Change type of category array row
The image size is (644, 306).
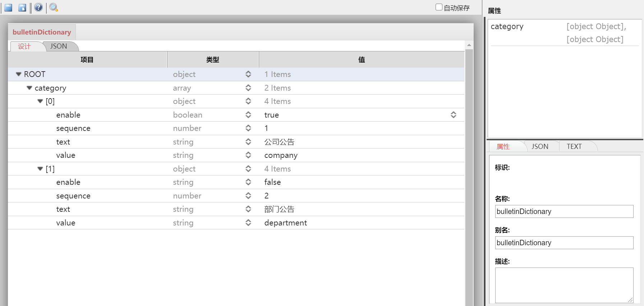tap(248, 88)
